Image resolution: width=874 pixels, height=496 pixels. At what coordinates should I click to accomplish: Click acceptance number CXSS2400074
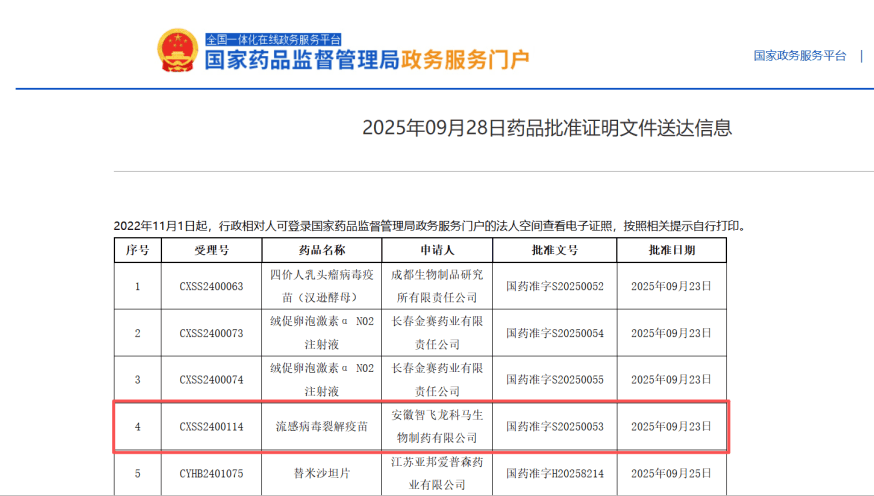point(211,380)
